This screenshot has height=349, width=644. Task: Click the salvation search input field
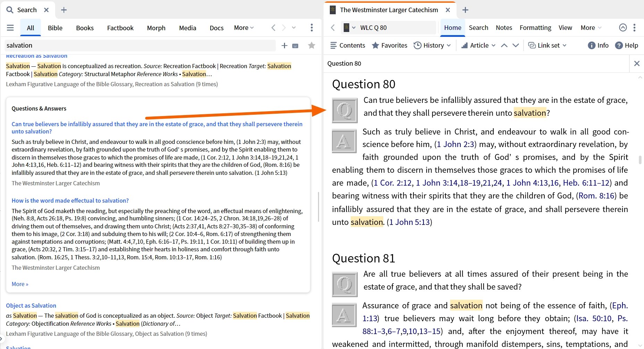point(140,46)
